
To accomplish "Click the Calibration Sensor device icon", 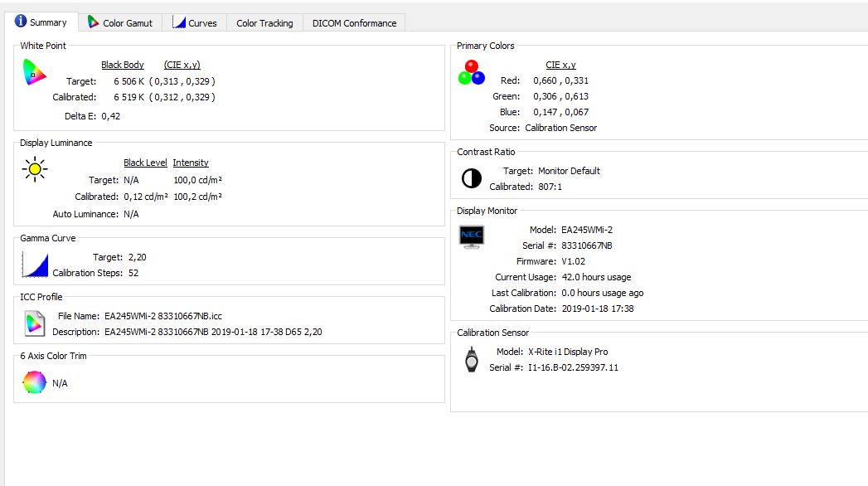I will (x=471, y=359).
